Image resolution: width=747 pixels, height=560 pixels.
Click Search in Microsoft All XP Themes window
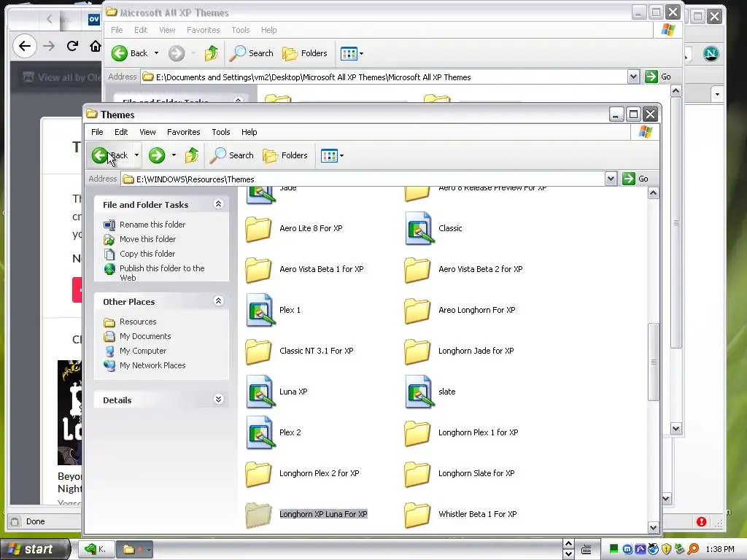click(252, 53)
